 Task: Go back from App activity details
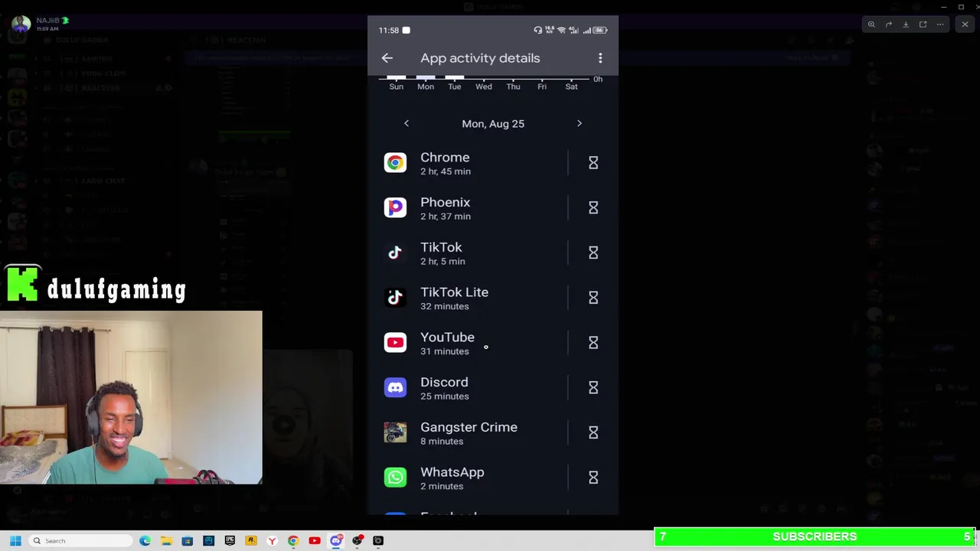tap(387, 58)
